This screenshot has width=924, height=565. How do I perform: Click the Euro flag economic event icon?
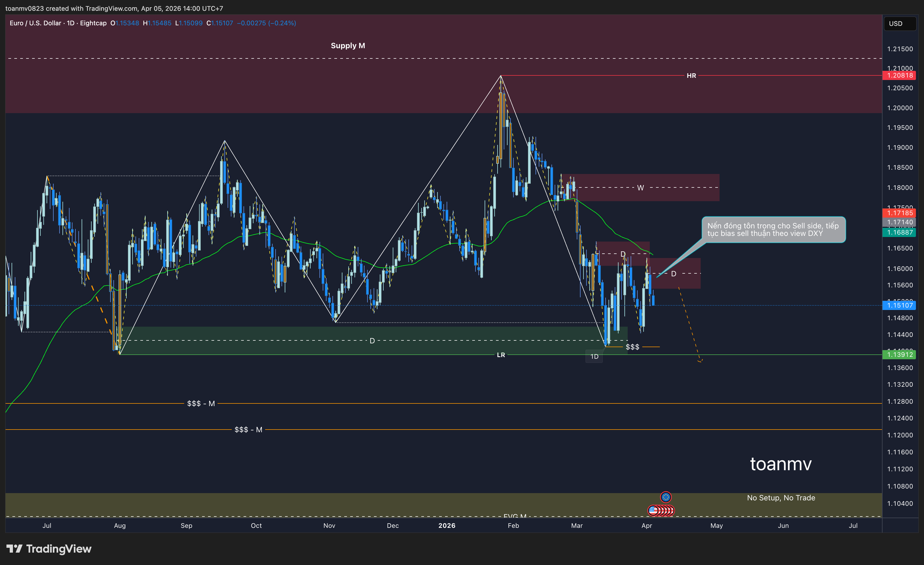coord(666,497)
